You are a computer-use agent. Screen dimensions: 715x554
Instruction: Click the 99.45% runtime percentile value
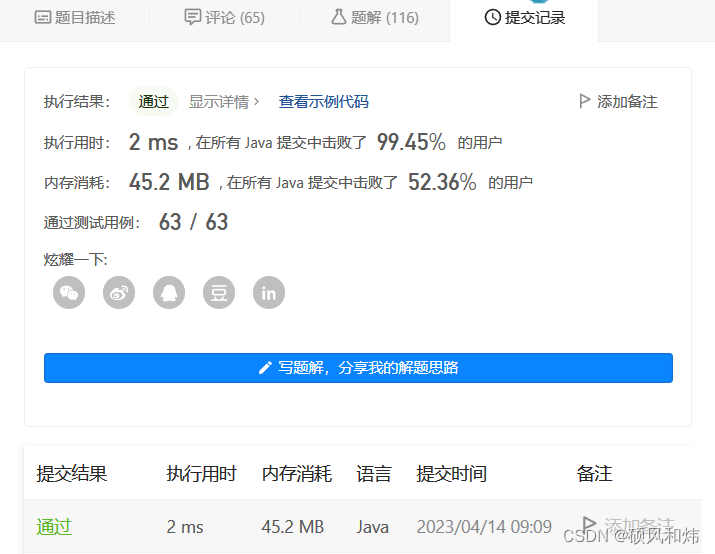(x=411, y=142)
